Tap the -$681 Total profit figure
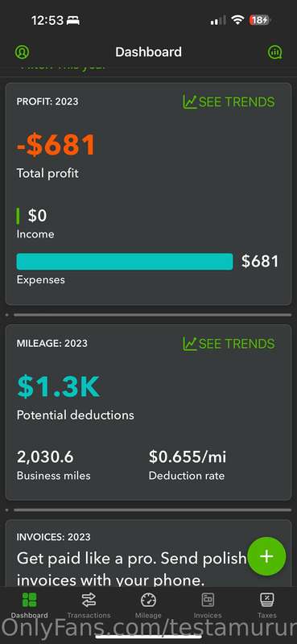This screenshot has width=297, height=644. tap(56, 145)
